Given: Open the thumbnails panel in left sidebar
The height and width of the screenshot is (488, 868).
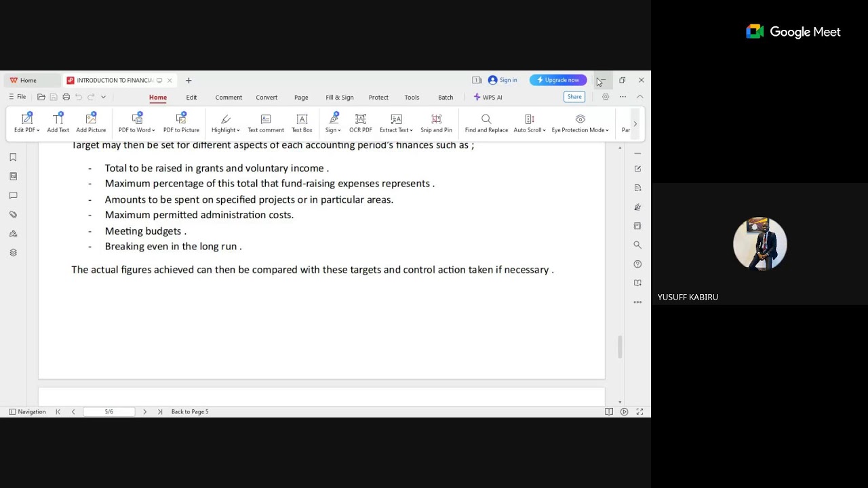Looking at the screenshot, I should (x=13, y=176).
